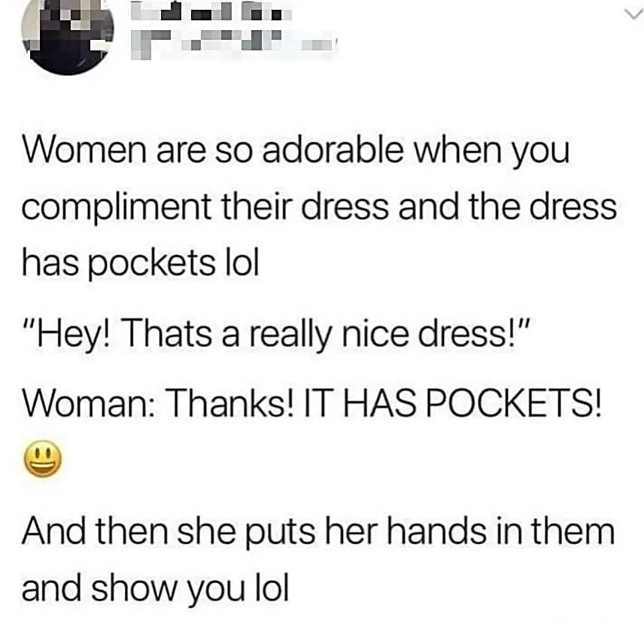Open the blurred display name profile link
The width and height of the screenshot is (644, 644).
pos(211,14)
